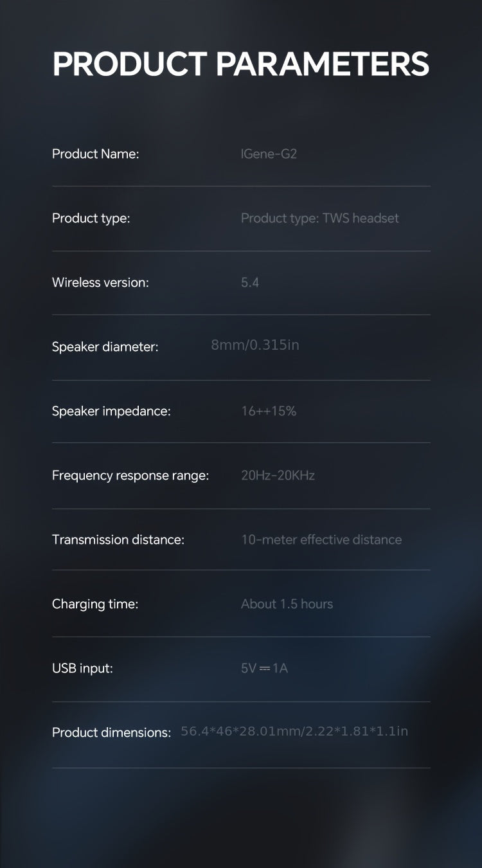482x868 pixels.
Task: Select the About 1.5 hours value
Action: (x=287, y=604)
